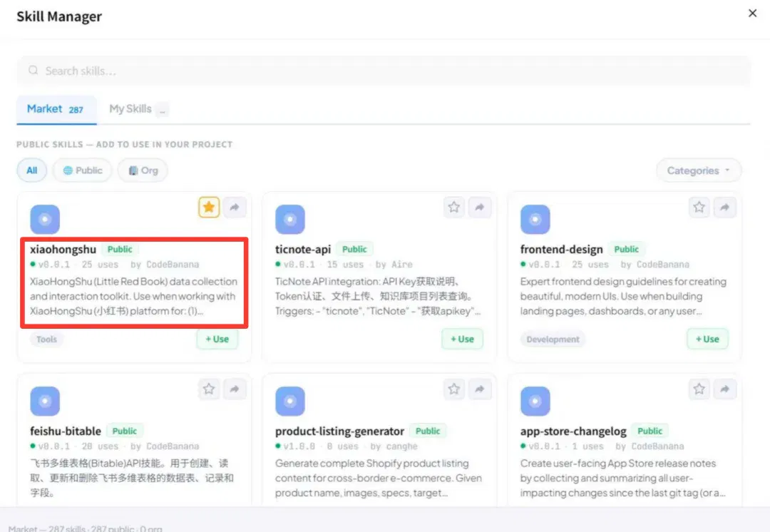Open the Categories dropdown

tap(698, 170)
